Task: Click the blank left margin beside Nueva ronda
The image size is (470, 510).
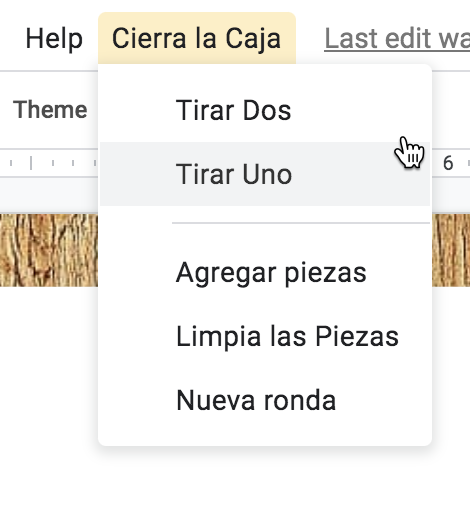Action: (137, 401)
